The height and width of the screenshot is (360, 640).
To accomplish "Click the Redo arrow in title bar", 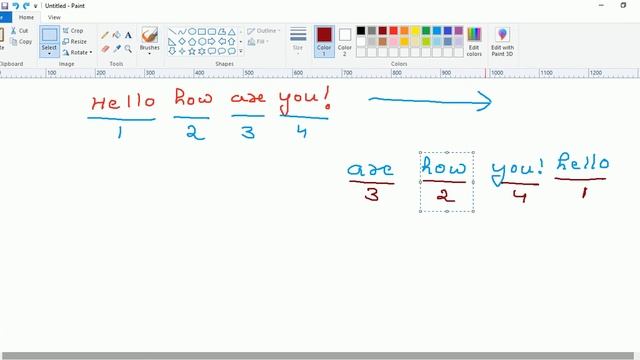I will tap(26, 6).
